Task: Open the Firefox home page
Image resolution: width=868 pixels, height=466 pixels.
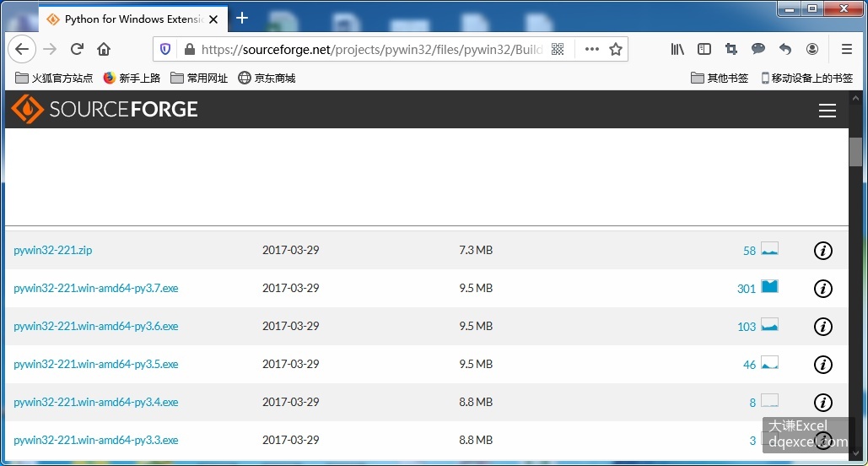Action: pos(104,49)
